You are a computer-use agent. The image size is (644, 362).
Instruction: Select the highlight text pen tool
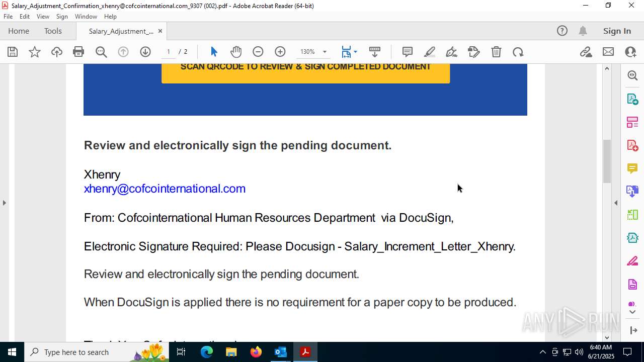(430, 52)
